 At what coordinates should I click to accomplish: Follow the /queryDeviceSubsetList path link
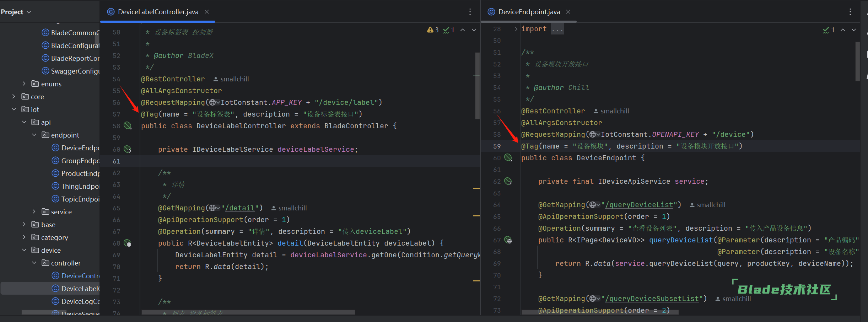(652, 299)
